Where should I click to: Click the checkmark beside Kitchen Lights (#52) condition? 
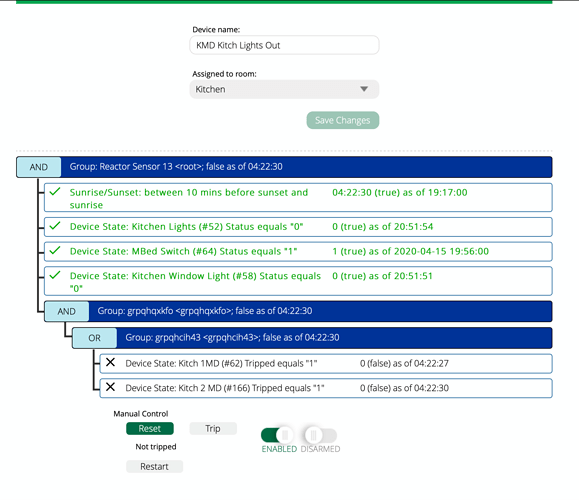55,226
